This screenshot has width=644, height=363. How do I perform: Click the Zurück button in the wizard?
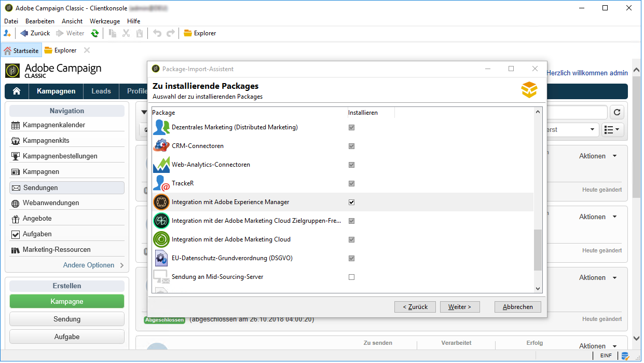pos(415,307)
